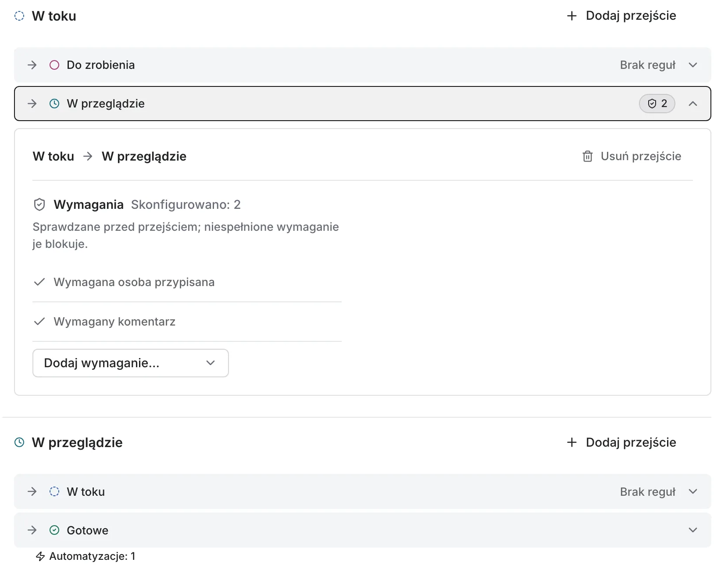Click the clock icon in the expanded W przeglądzie row
The width and height of the screenshot is (728, 573).
(x=54, y=104)
